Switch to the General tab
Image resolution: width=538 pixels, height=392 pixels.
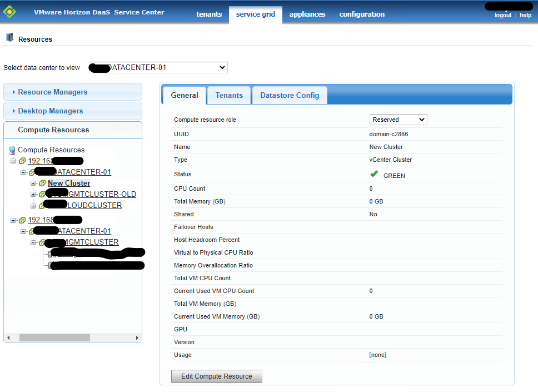coord(185,96)
